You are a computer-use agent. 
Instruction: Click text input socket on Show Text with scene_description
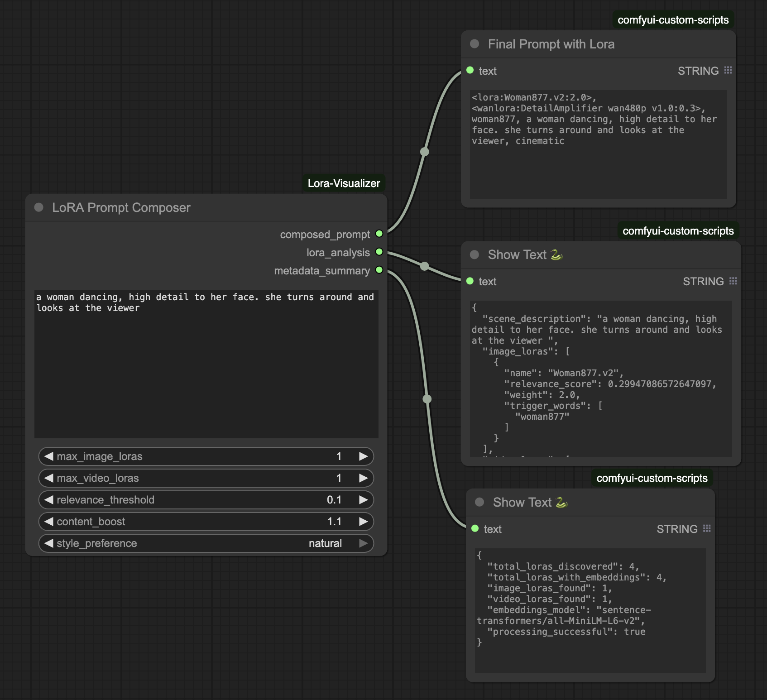(x=470, y=281)
